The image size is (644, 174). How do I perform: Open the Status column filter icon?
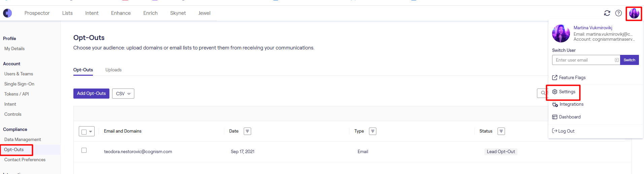click(x=501, y=131)
